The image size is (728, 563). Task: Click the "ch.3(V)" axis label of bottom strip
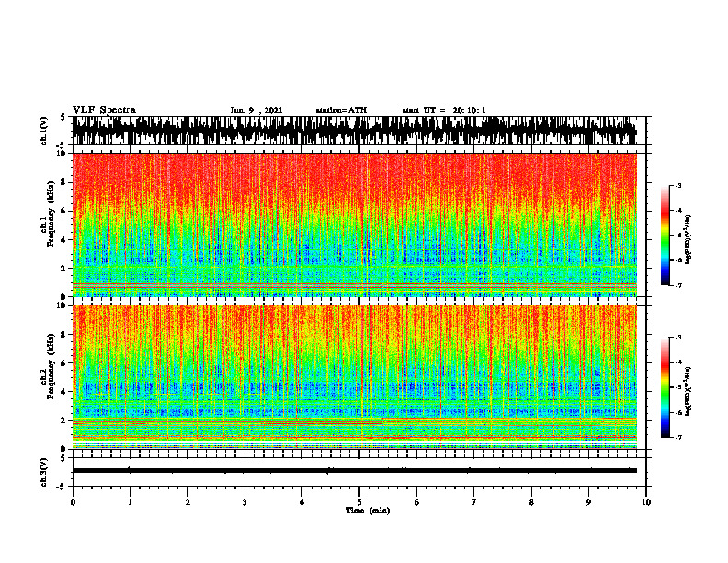point(44,472)
